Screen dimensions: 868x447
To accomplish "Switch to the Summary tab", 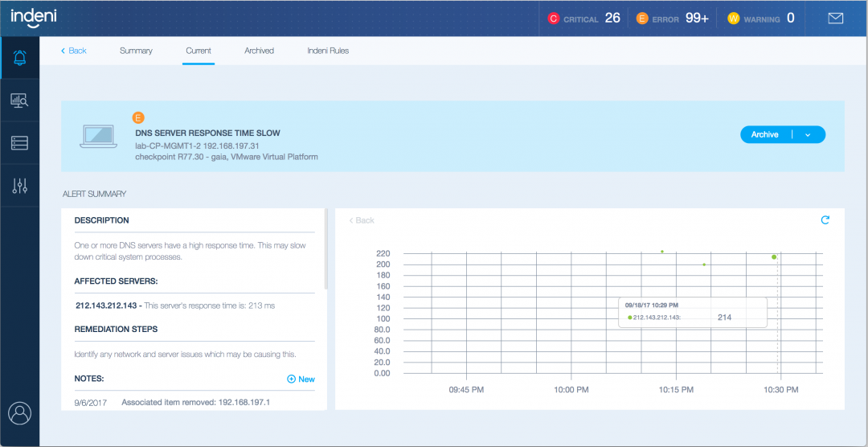I will 136,51.
